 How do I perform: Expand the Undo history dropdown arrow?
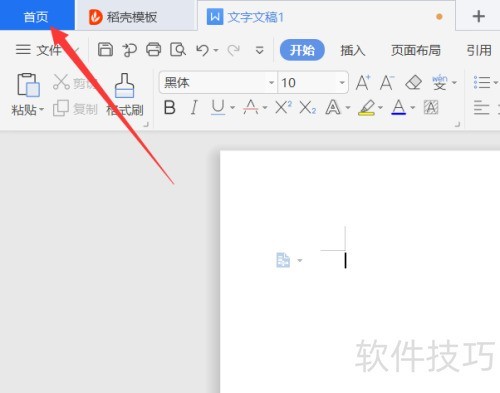tap(216, 51)
